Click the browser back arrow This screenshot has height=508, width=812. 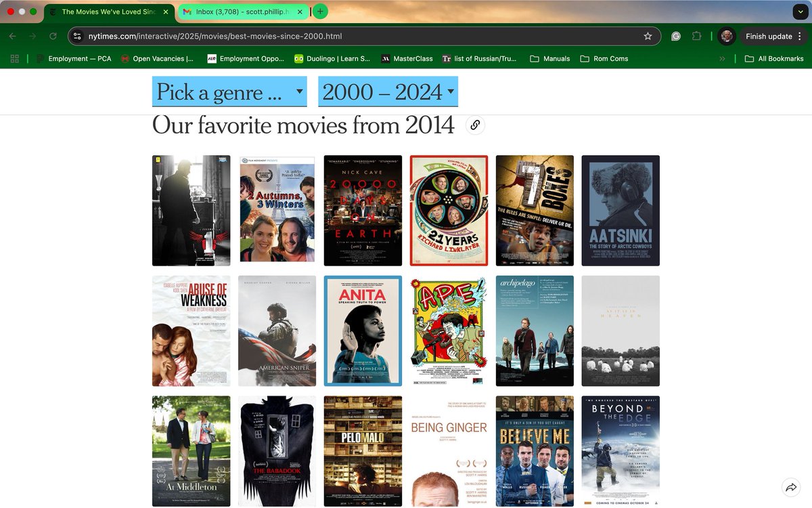(x=12, y=36)
